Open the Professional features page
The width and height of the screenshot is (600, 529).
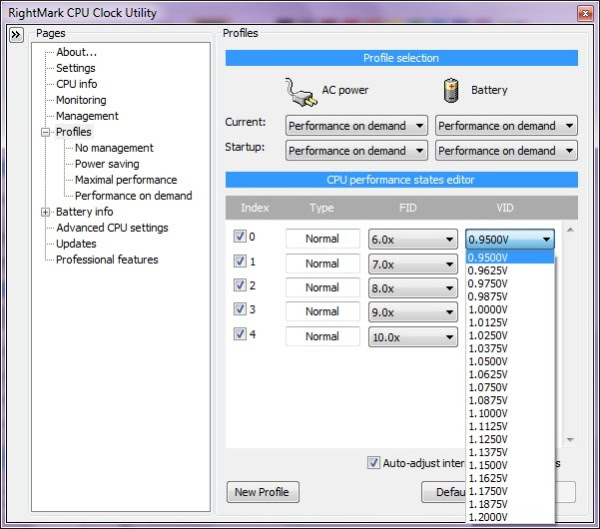pyautogui.click(x=107, y=260)
